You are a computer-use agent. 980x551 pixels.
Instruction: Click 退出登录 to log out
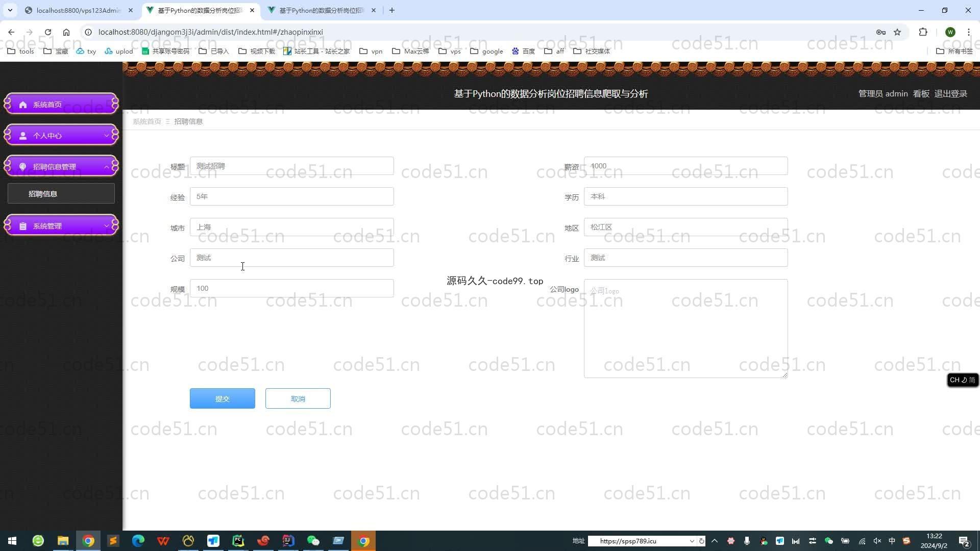(x=950, y=94)
